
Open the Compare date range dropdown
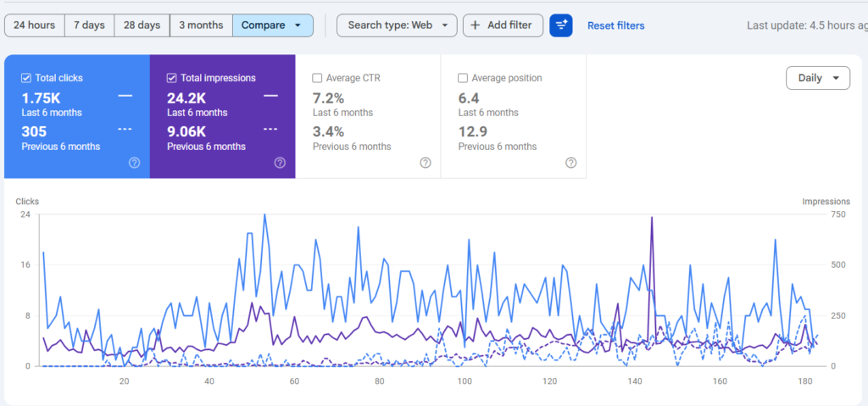click(x=272, y=25)
